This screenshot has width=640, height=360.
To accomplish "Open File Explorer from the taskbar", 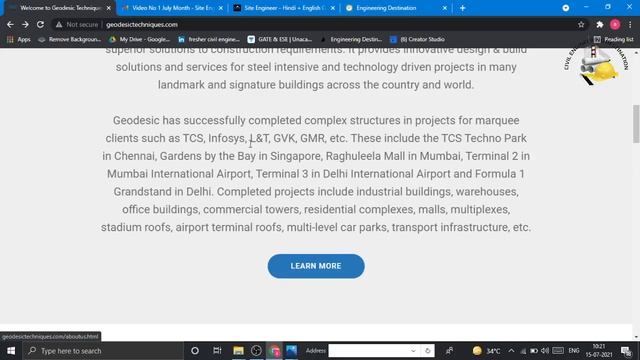I will (x=238, y=351).
